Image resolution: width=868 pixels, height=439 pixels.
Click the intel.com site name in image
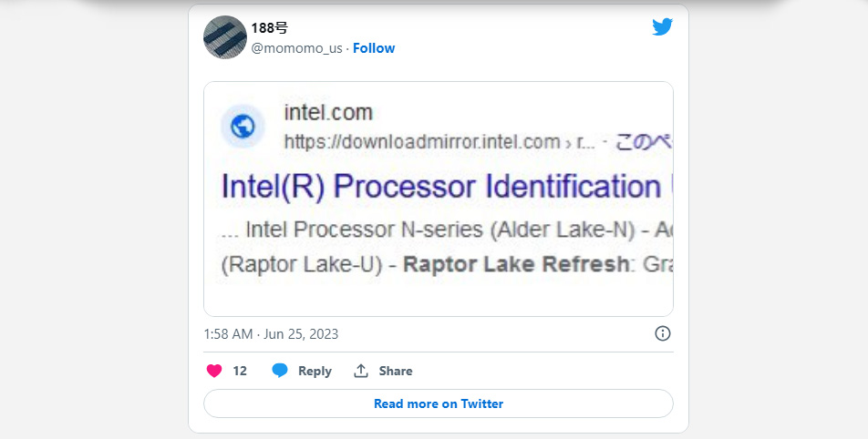(328, 113)
